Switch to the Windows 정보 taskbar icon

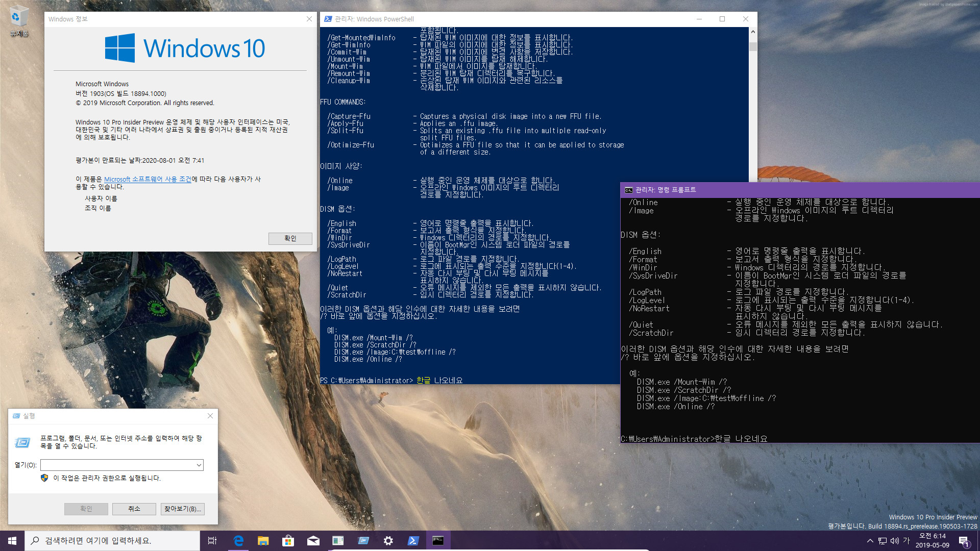pyautogui.click(x=338, y=541)
